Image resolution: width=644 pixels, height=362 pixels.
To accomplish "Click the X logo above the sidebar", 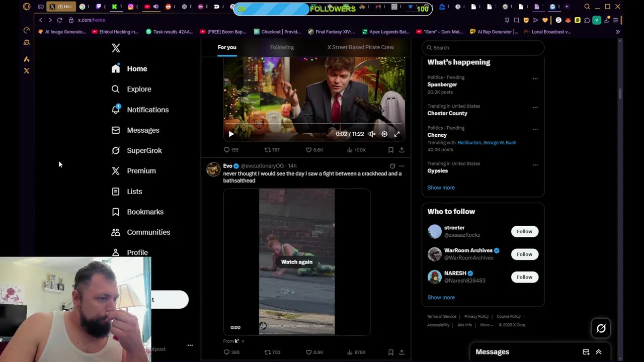I will pyautogui.click(x=116, y=48).
